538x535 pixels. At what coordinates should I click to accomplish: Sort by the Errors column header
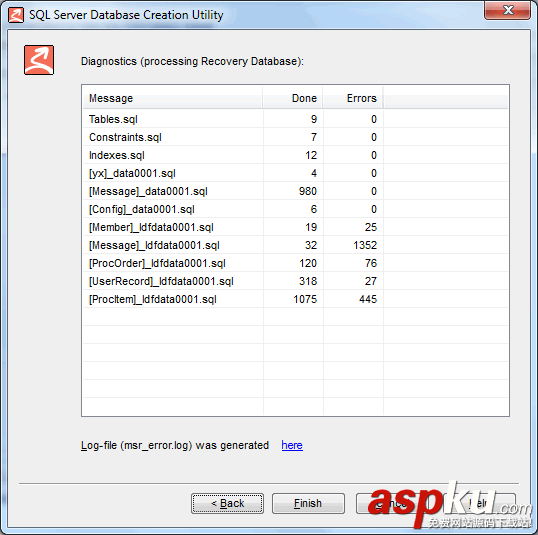tap(353, 98)
